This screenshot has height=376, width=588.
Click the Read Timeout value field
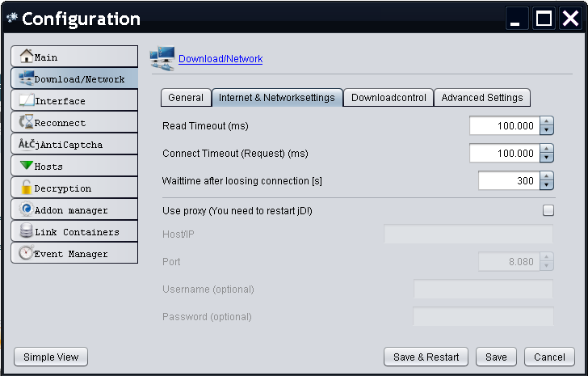tap(504, 126)
